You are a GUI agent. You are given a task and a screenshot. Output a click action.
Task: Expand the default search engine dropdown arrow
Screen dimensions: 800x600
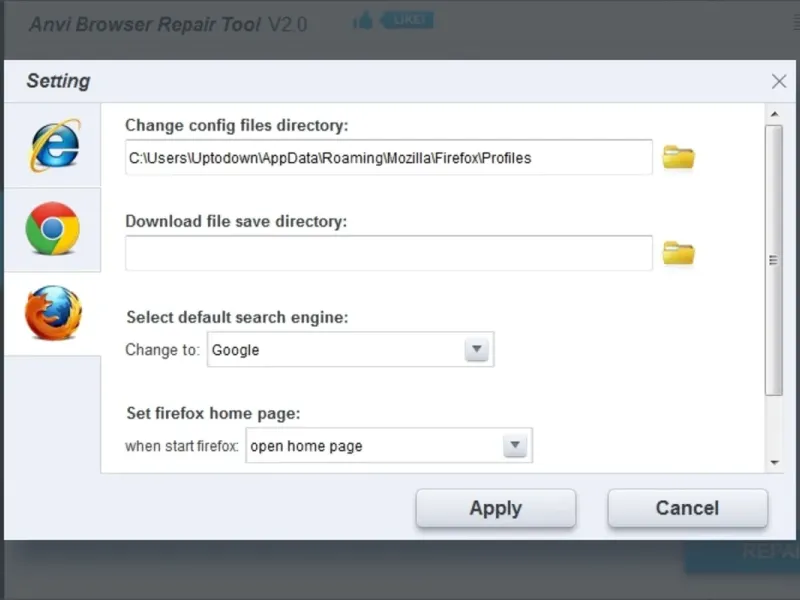pyautogui.click(x=477, y=350)
